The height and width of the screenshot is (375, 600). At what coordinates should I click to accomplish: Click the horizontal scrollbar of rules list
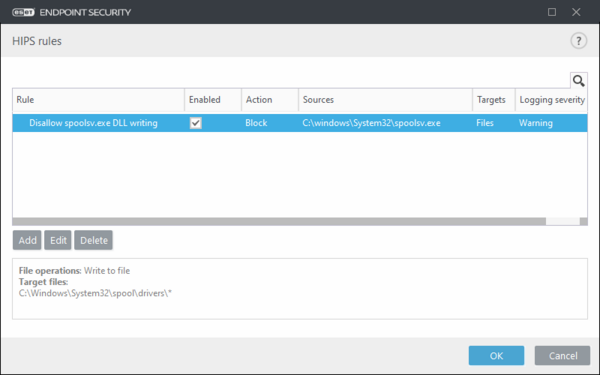[x=279, y=222]
